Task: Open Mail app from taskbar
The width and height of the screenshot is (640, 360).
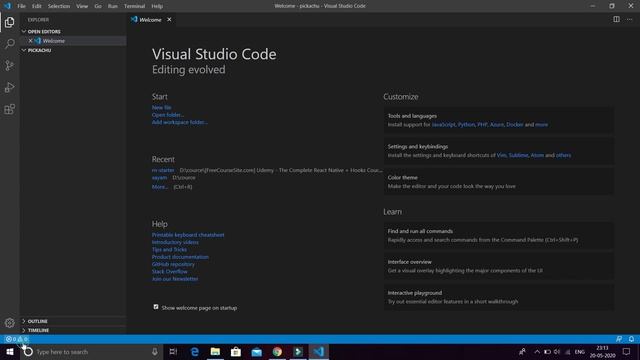Action: (x=256, y=351)
